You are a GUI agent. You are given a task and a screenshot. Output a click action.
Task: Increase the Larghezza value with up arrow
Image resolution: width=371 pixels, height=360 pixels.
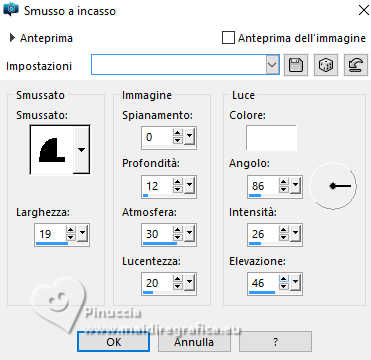[71, 230]
